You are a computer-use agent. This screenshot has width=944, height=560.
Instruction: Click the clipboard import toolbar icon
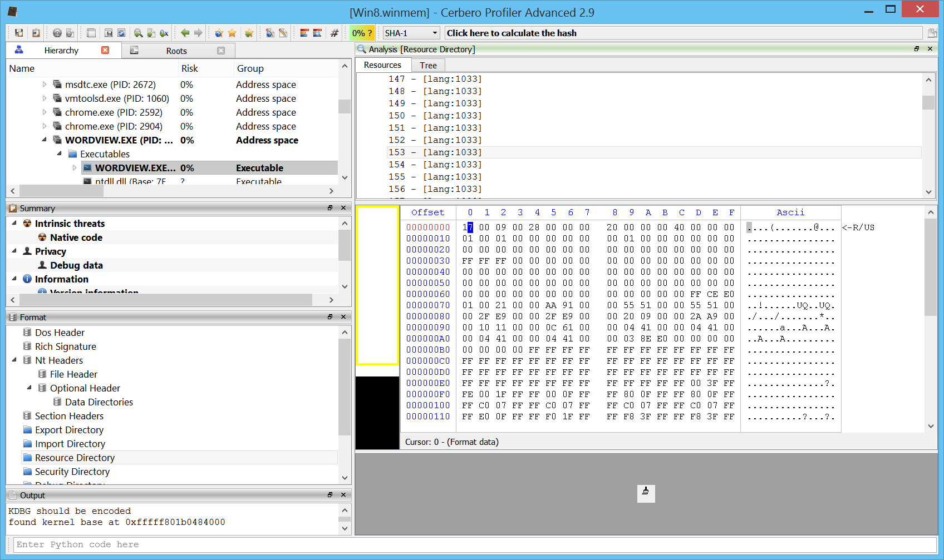pos(36,33)
